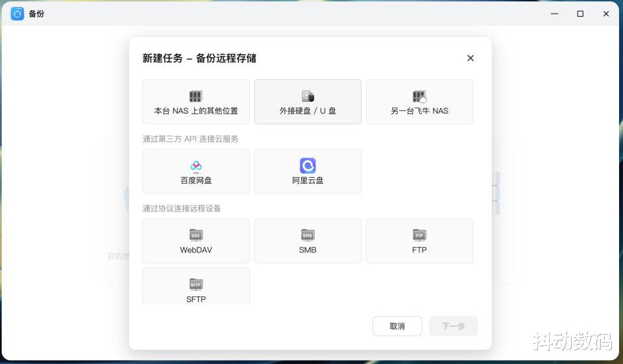Select 外接硬盘 / U 盘 label
This screenshot has height=364, width=623.
click(308, 111)
